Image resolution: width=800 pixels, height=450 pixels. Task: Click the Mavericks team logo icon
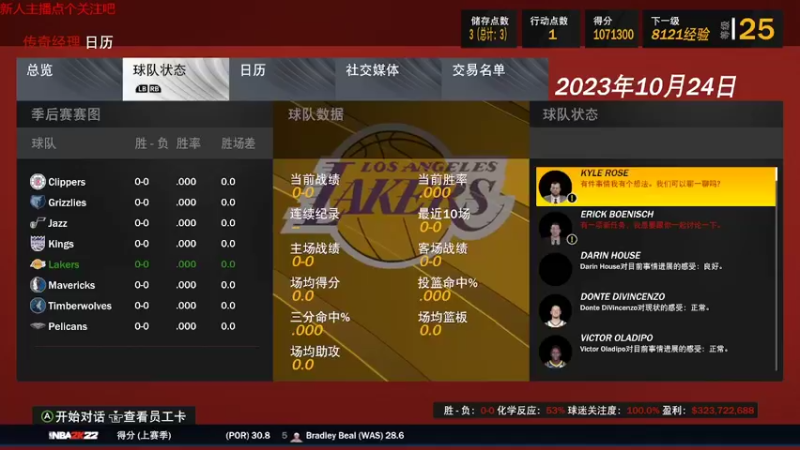point(37,285)
